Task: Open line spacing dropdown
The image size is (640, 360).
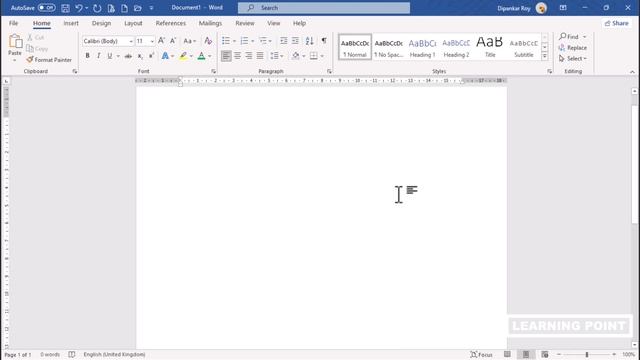Action: click(277, 56)
